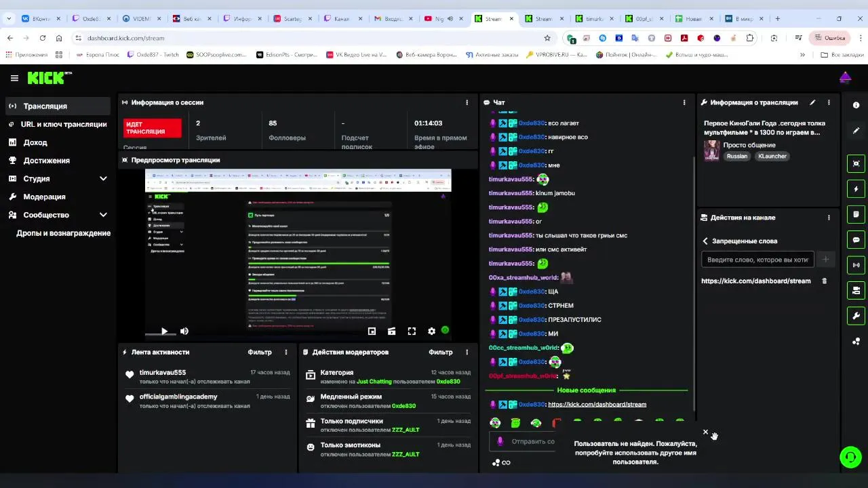Toggle the chat widget icon
The height and width of the screenshot is (488, 868).
click(856, 240)
